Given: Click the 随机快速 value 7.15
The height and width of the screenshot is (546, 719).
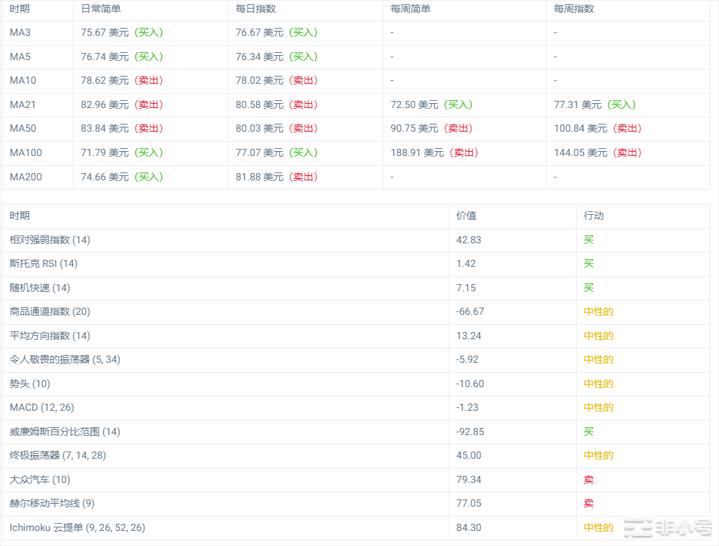Looking at the screenshot, I should (x=466, y=288).
